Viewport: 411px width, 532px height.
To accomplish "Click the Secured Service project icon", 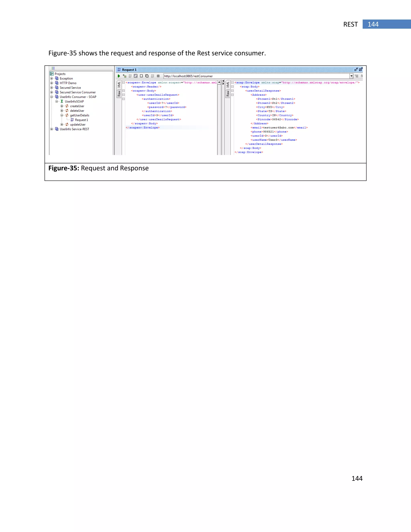I will (x=57, y=88).
